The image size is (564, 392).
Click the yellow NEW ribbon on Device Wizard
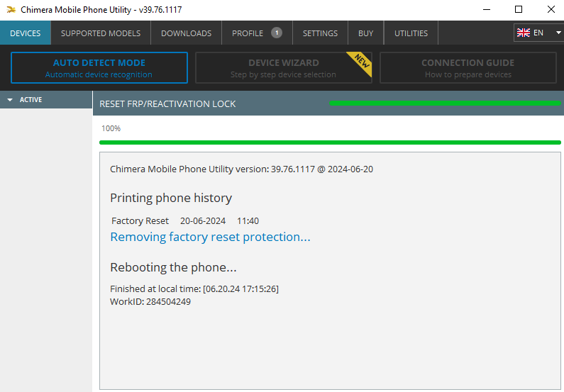pyautogui.click(x=360, y=63)
